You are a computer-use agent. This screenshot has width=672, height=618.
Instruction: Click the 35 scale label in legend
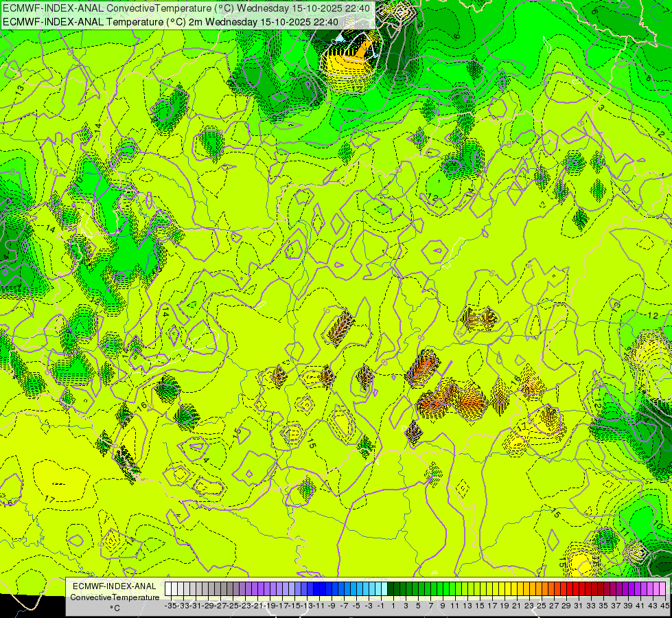604,606
